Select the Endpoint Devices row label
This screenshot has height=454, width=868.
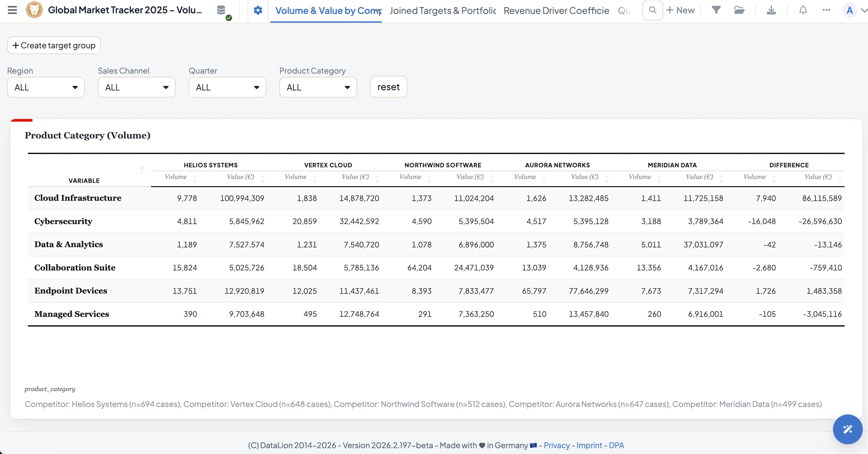pos(71,291)
